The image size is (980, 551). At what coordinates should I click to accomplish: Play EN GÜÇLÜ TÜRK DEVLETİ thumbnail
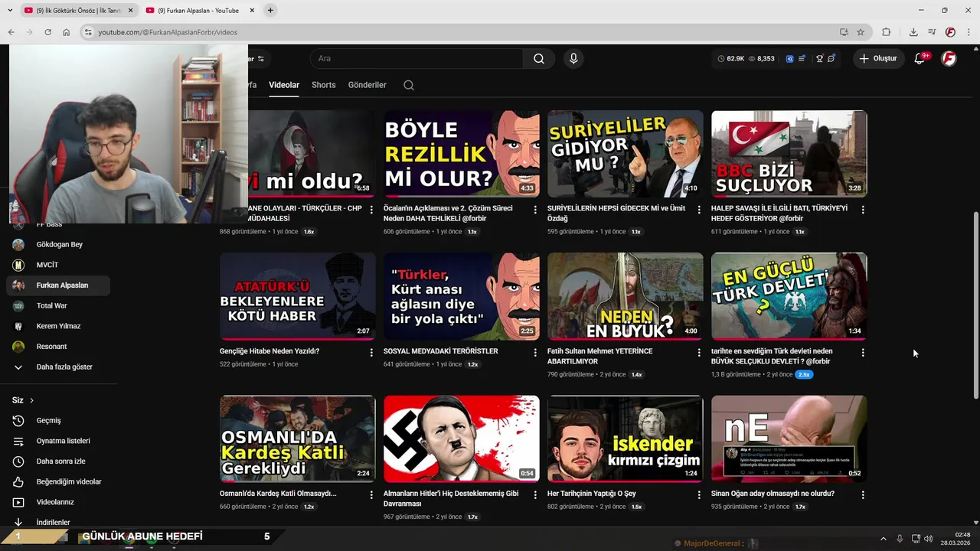(789, 296)
